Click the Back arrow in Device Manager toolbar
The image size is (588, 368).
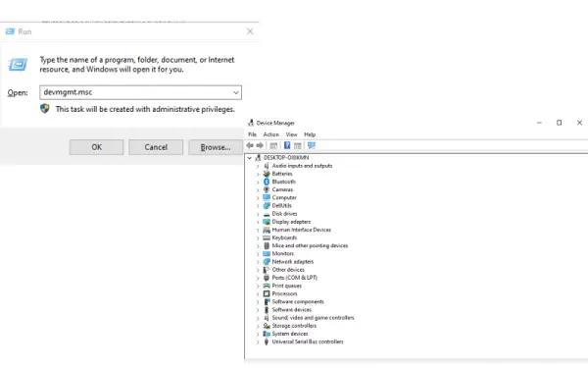(x=250, y=145)
